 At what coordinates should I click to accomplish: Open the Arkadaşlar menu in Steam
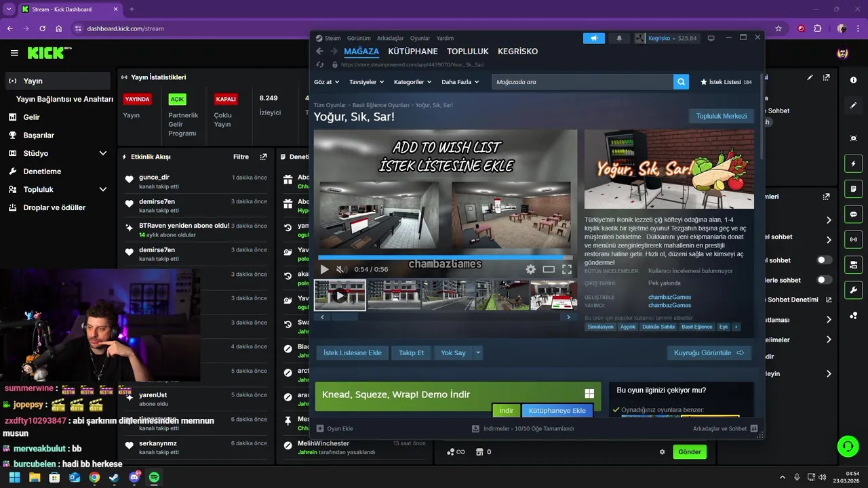coord(390,39)
